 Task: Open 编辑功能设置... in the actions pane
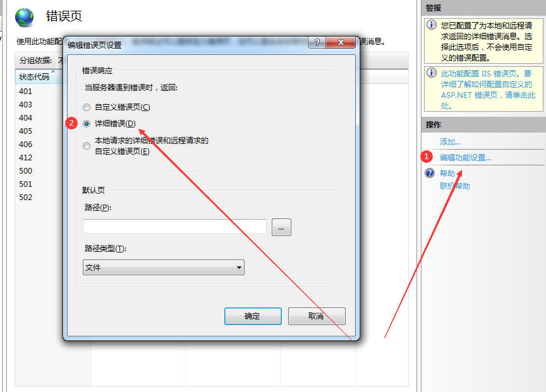pyautogui.click(x=465, y=158)
